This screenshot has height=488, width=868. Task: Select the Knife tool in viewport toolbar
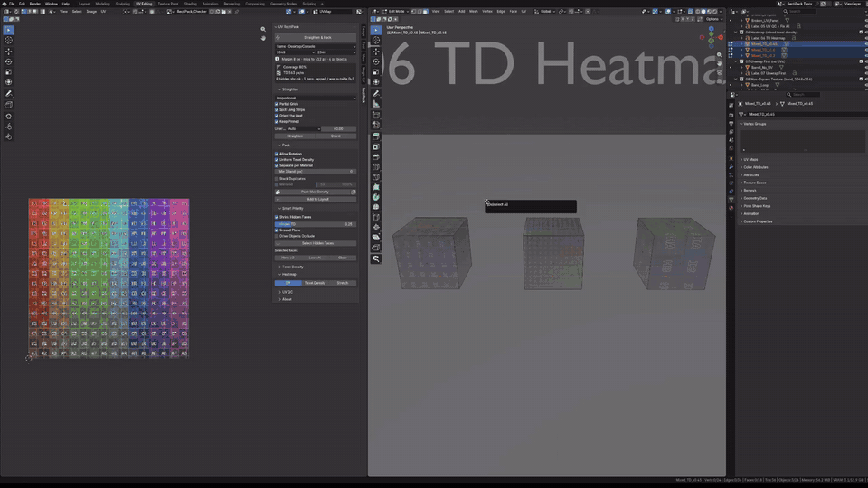[376, 177]
